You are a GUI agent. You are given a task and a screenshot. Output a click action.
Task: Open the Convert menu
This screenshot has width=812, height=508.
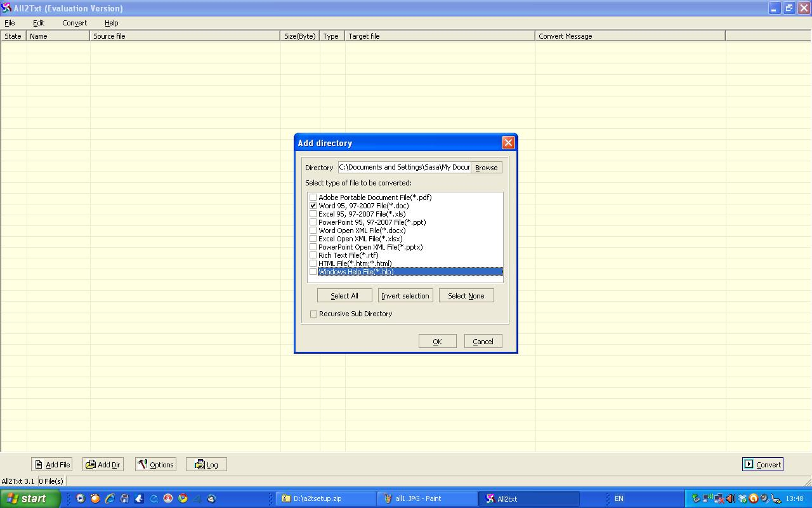pyautogui.click(x=74, y=23)
